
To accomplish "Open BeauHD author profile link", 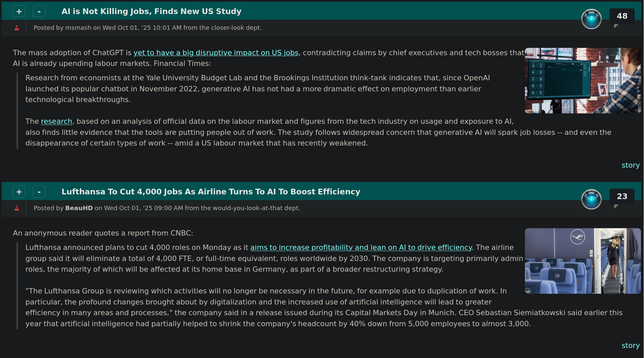I will (79, 208).
